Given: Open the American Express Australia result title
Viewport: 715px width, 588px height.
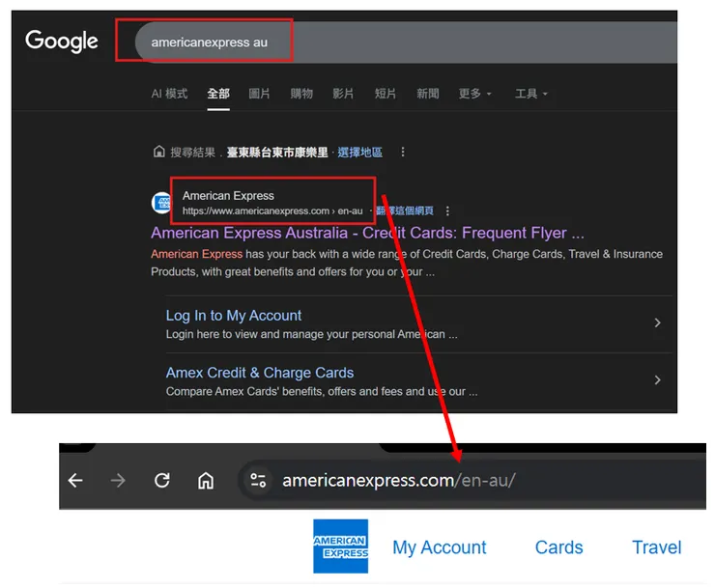Looking at the screenshot, I should 367,233.
